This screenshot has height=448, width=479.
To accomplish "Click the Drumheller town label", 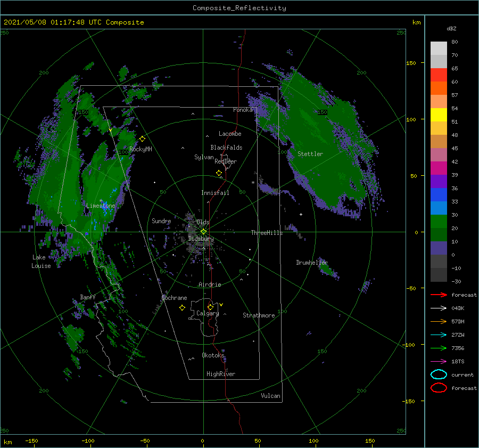I will pos(312,263).
